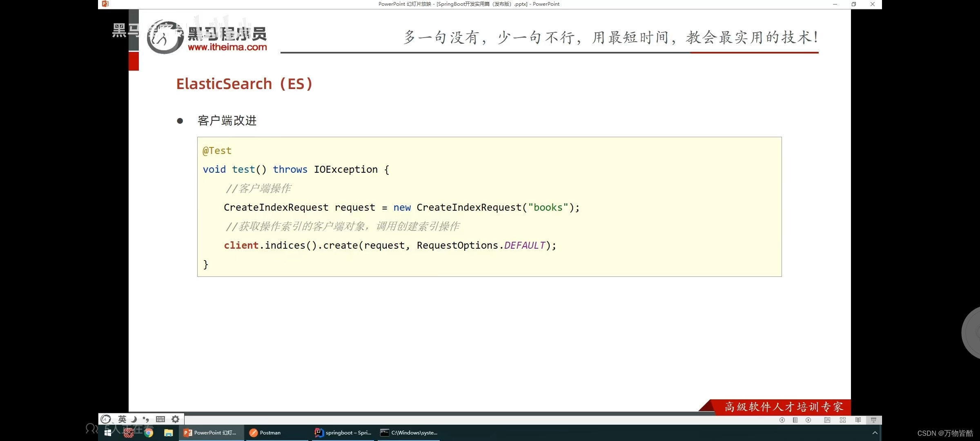The width and height of the screenshot is (980, 441).
Task: Restore down the PowerPoint window
Action: pos(854,4)
